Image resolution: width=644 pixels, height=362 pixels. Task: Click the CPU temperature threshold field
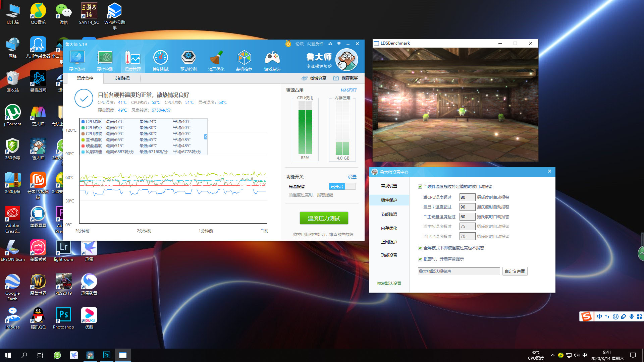click(x=467, y=197)
